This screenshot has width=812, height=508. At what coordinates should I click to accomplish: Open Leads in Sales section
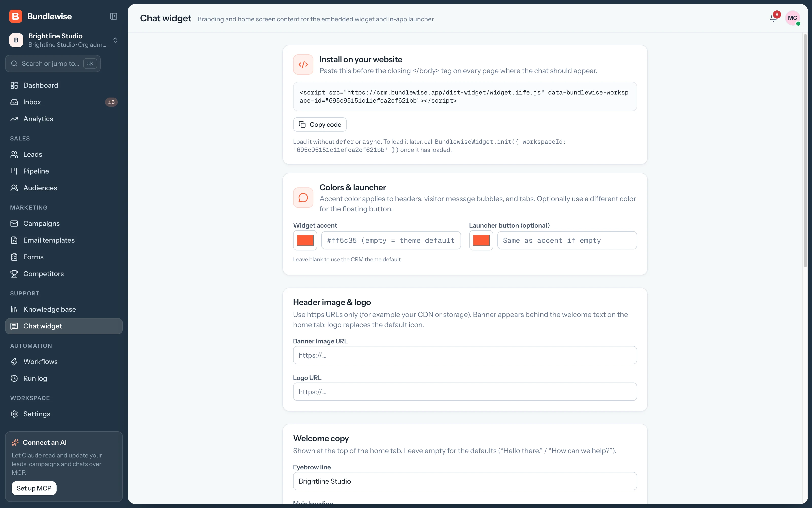64,154
